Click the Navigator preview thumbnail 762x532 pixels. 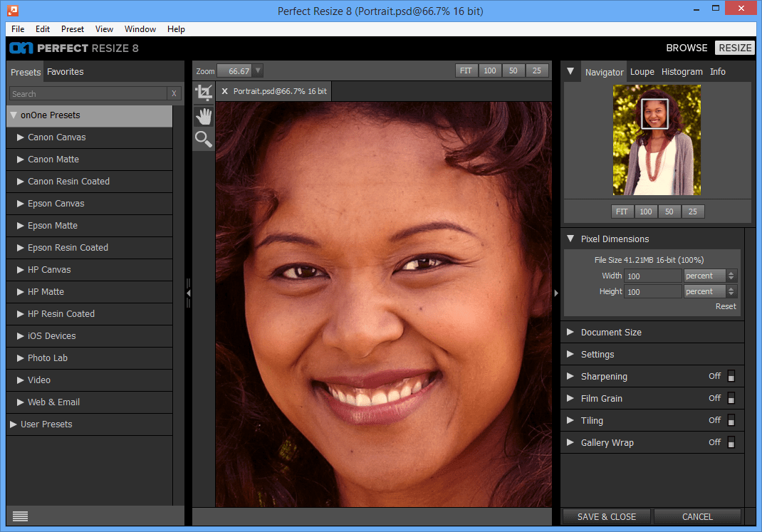pyautogui.click(x=657, y=140)
